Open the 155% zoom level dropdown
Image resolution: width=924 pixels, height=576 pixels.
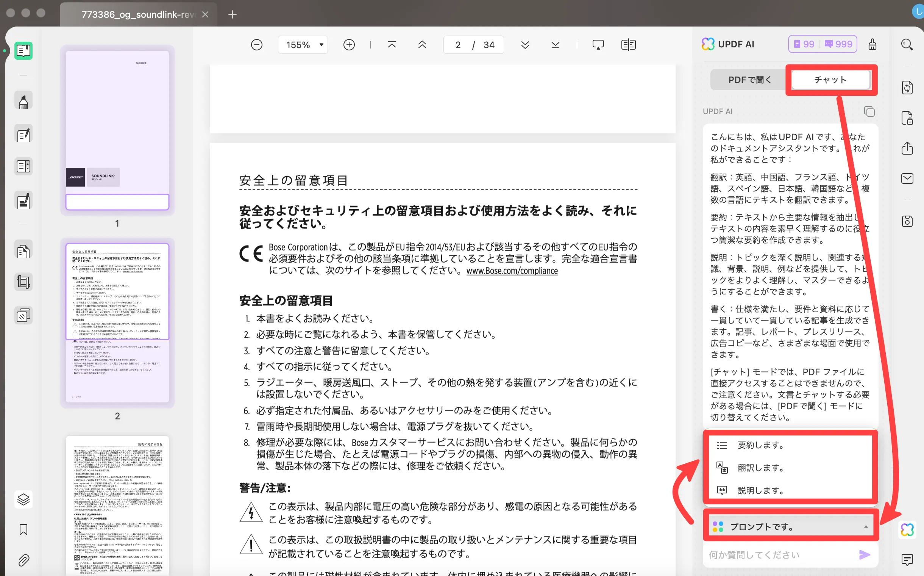pos(303,45)
